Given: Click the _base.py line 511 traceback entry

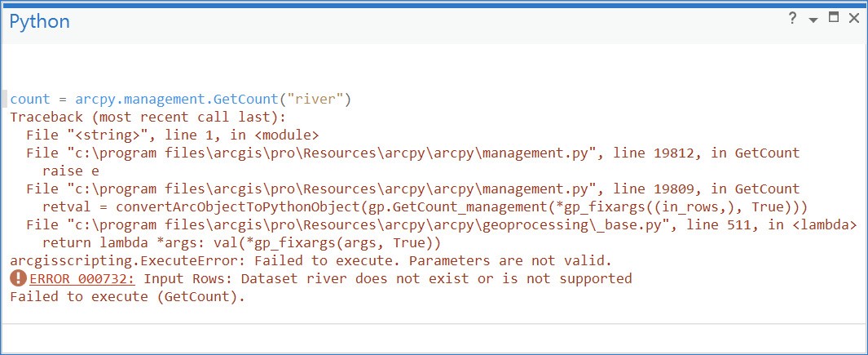Looking at the screenshot, I should pyautogui.click(x=440, y=225).
